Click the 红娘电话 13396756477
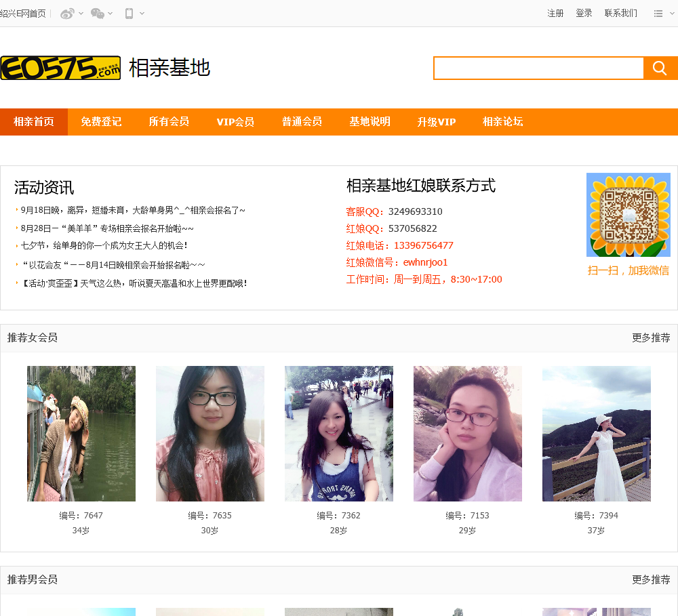This screenshot has height=616, width=678. pos(423,245)
